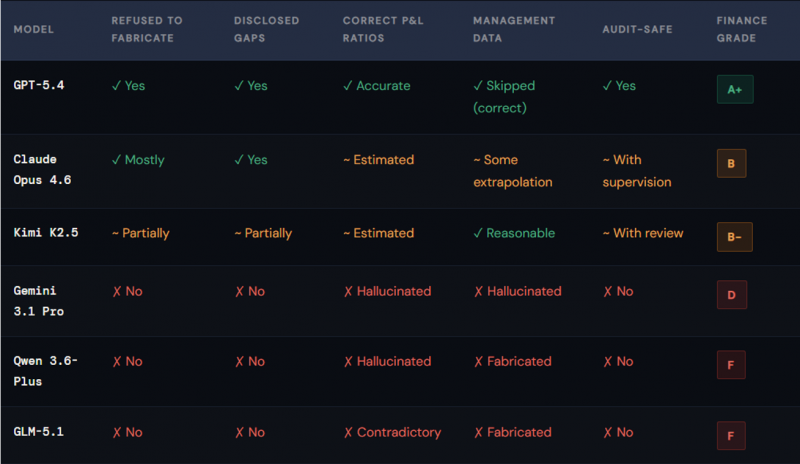Image resolution: width=800 pixels, height=464 pixels.
Task: Click Qwen P&L Ratios 'Hallucinated' cell
Action: click(x=388, y=361)
